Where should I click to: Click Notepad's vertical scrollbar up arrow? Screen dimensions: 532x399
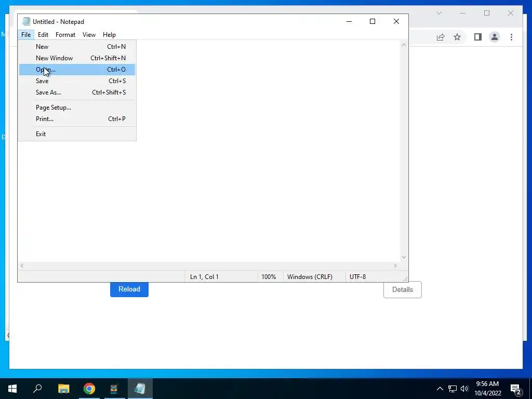click(404, 45)
